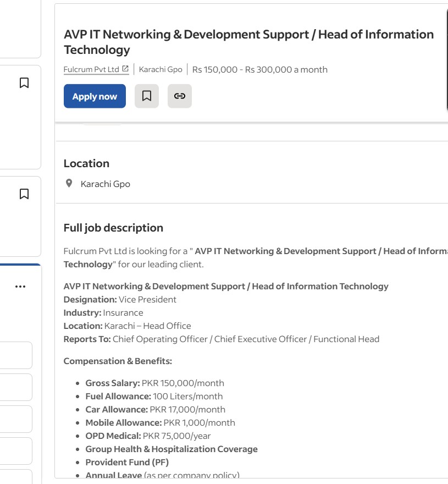The width and height of the screenshot is (448, 484).
Task: Copy the job link using the chain icon
Action: click(x=180, y=96)
